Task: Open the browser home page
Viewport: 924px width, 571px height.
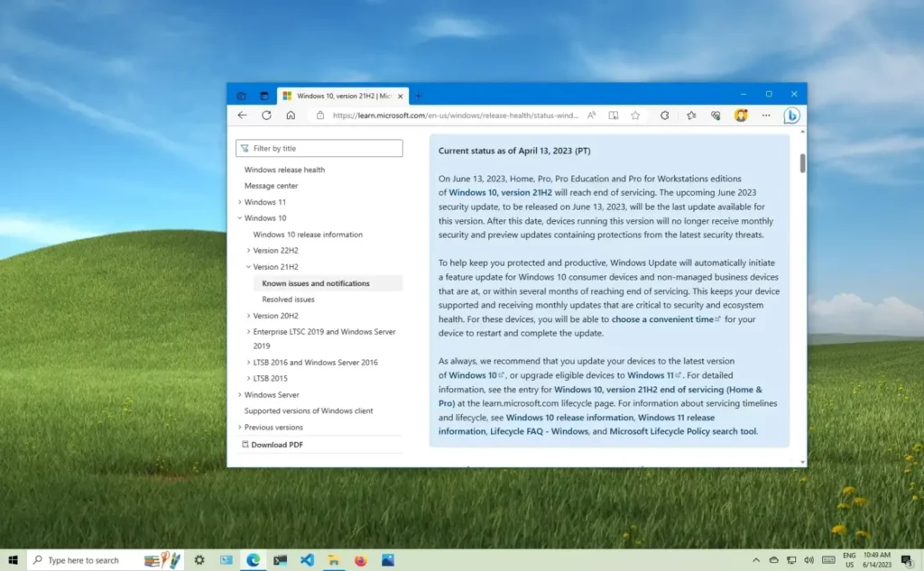Action: click(x=289, y=115)
